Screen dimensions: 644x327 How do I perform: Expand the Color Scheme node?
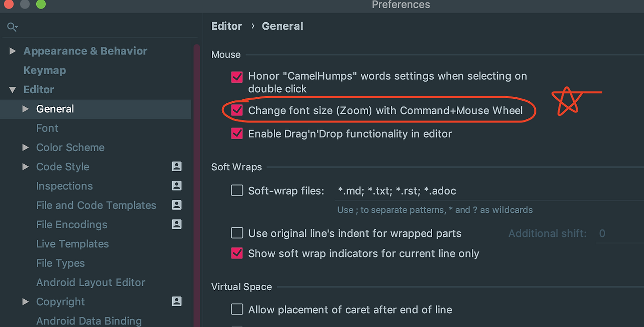pyautogui.click(x=26, y=147)
